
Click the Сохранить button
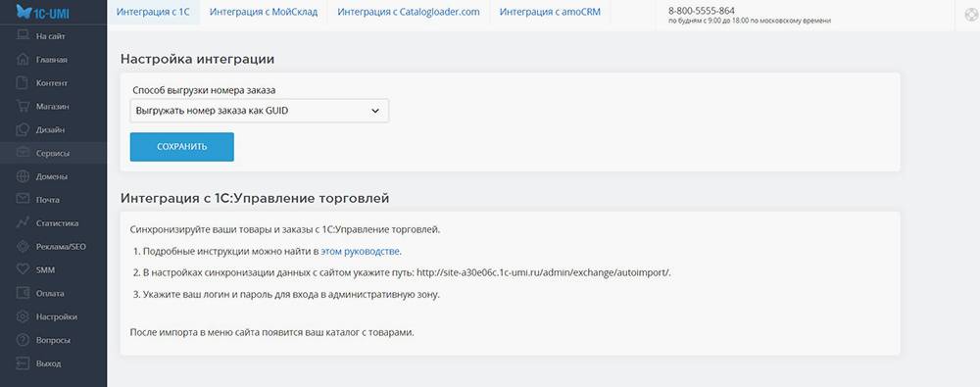tap(182, 147)
